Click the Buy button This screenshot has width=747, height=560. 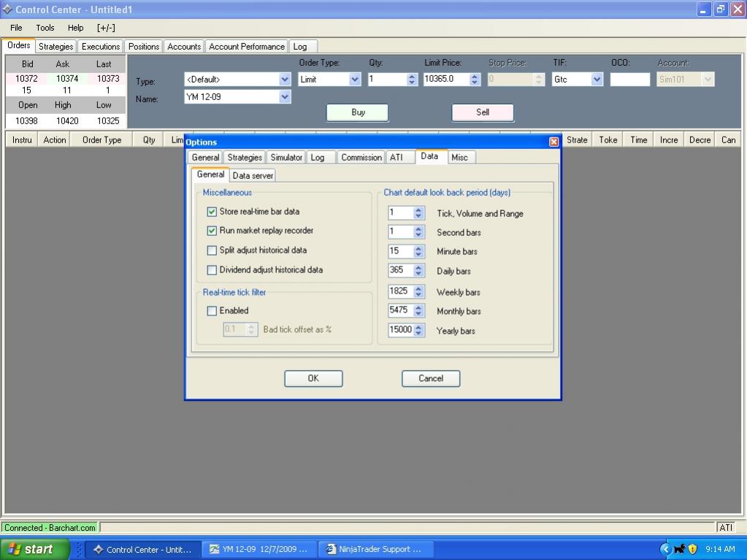(357, 112)
